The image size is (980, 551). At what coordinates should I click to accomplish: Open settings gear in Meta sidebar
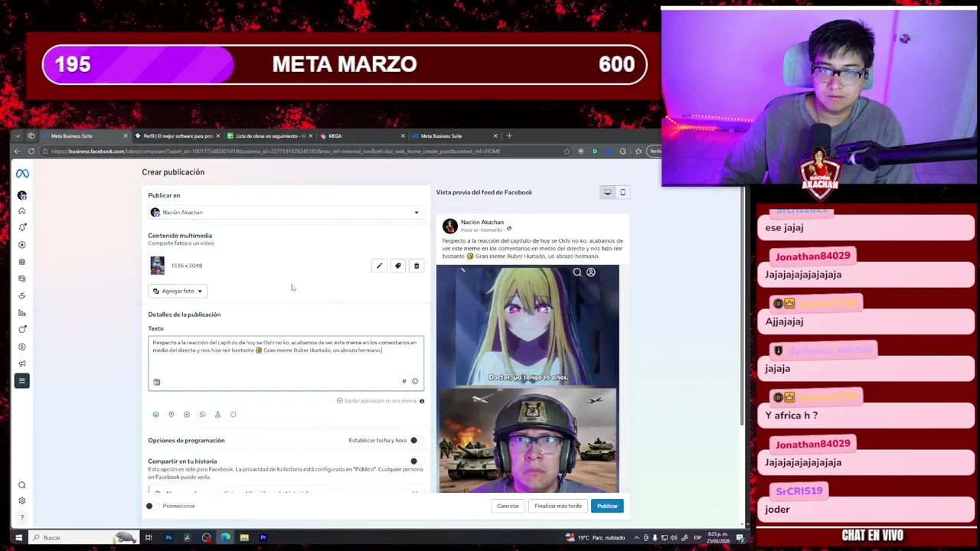point(22,500)
